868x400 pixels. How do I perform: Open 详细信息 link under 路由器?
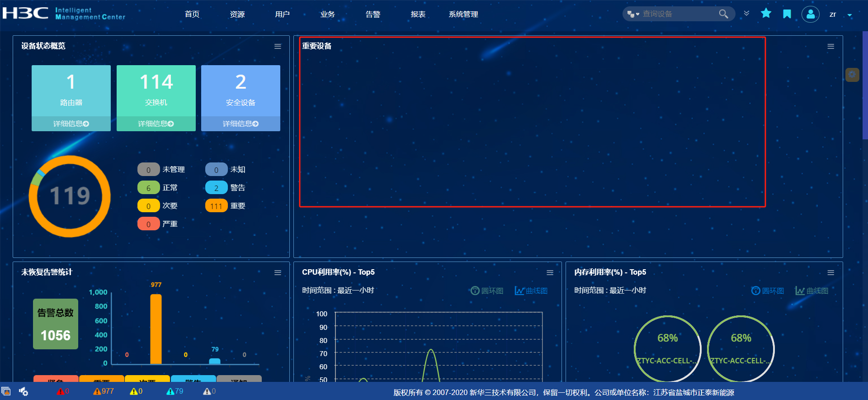71,124
